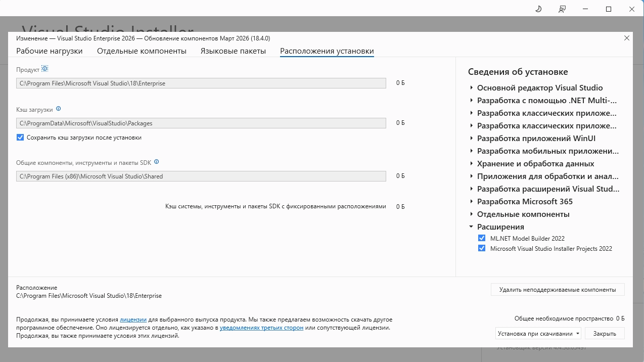The width and height of the screenshot is (644, 362).
Task: Click info icon for Общие компоненты SDK
Action: pos(157,162)
